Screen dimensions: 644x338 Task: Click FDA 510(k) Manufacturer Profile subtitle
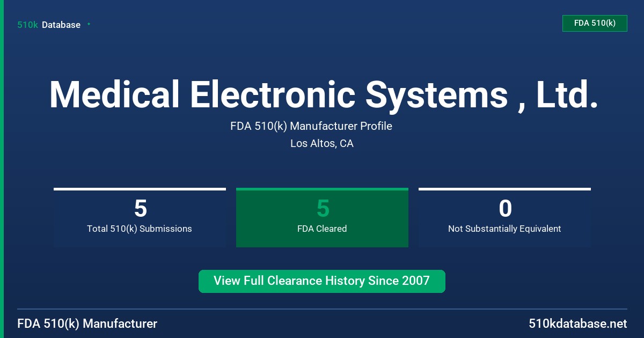311,127
